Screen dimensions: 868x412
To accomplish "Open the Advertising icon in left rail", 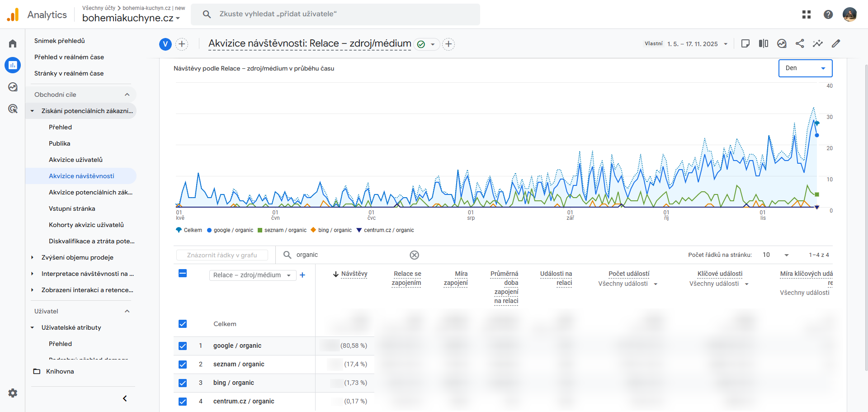I will tap(13, 109).
